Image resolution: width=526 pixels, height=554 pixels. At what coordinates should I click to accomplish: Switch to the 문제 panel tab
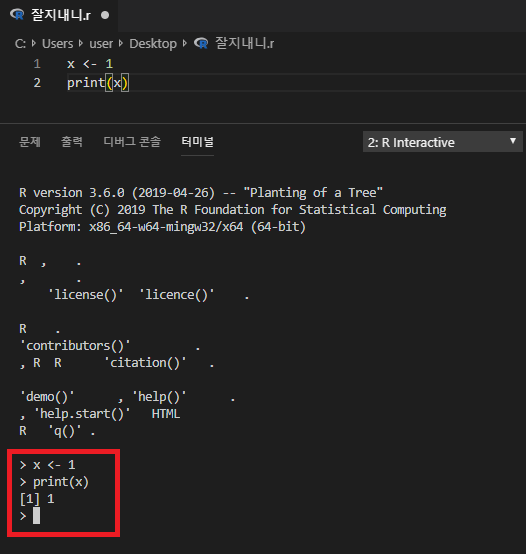(30, 142)
